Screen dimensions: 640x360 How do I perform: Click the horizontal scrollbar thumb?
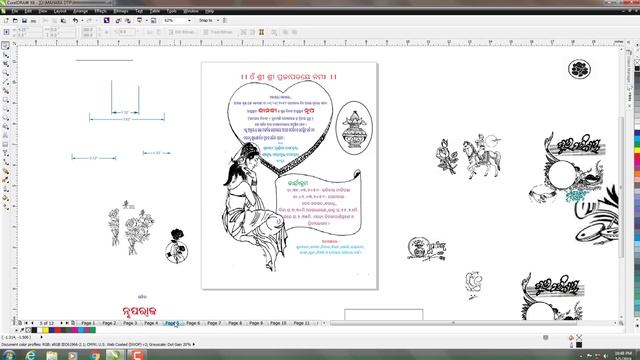(453, 323)
